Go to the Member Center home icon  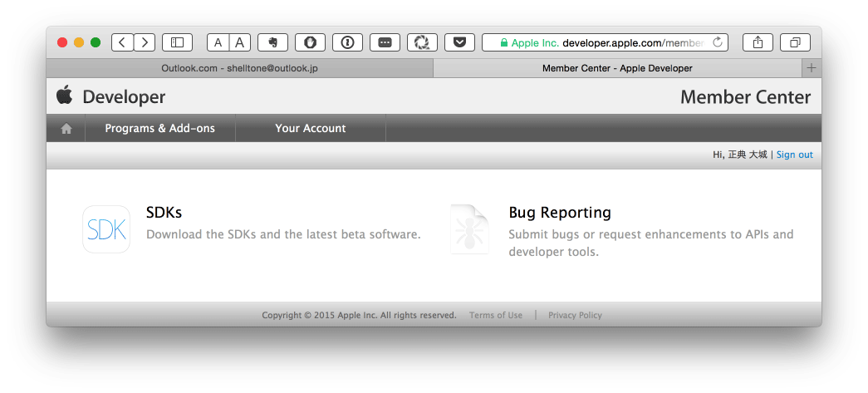(66, 129)
